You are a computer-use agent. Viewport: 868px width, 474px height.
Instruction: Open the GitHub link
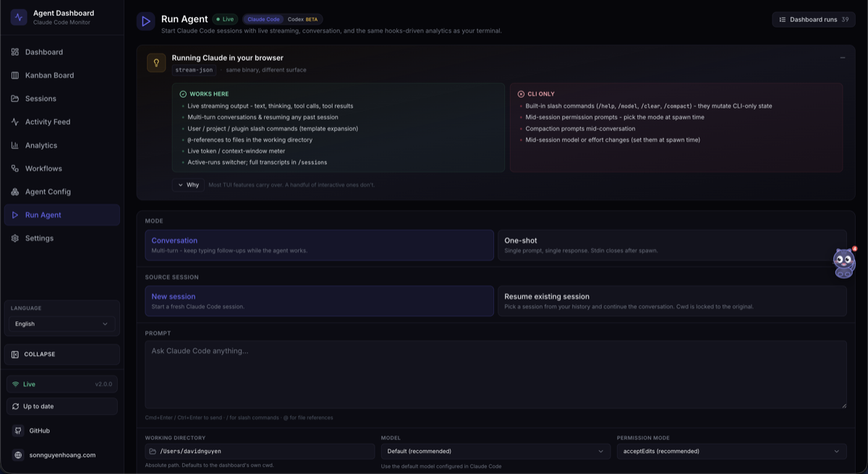click(x=62, y=431)
